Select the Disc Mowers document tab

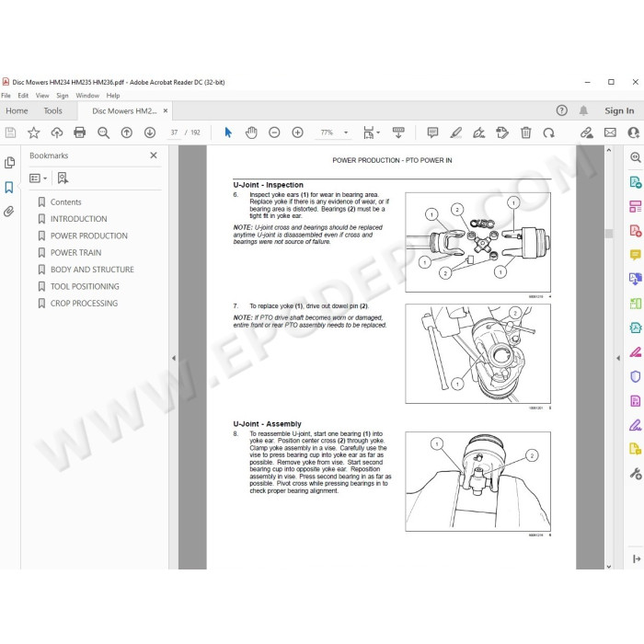pos(124,111)
